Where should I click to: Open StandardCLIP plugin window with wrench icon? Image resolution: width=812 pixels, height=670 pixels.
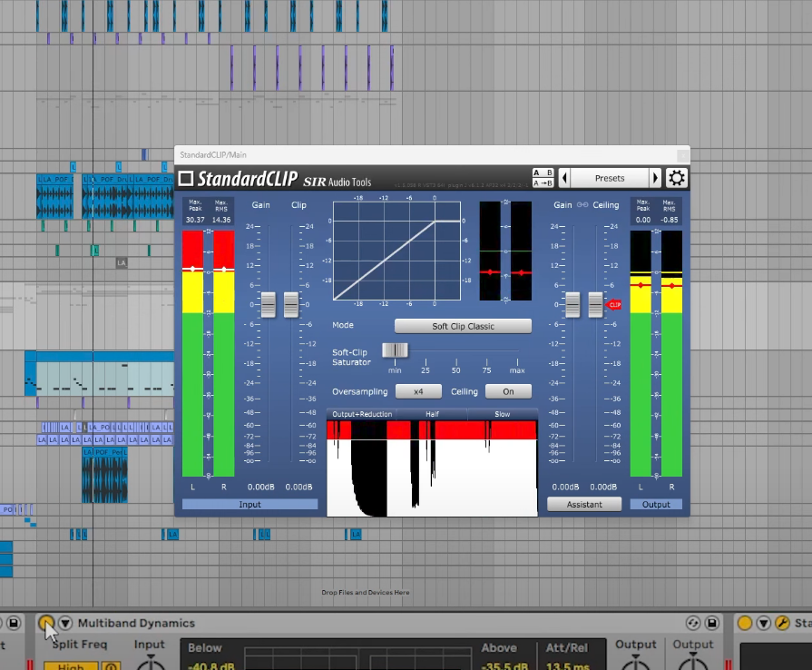782,623
